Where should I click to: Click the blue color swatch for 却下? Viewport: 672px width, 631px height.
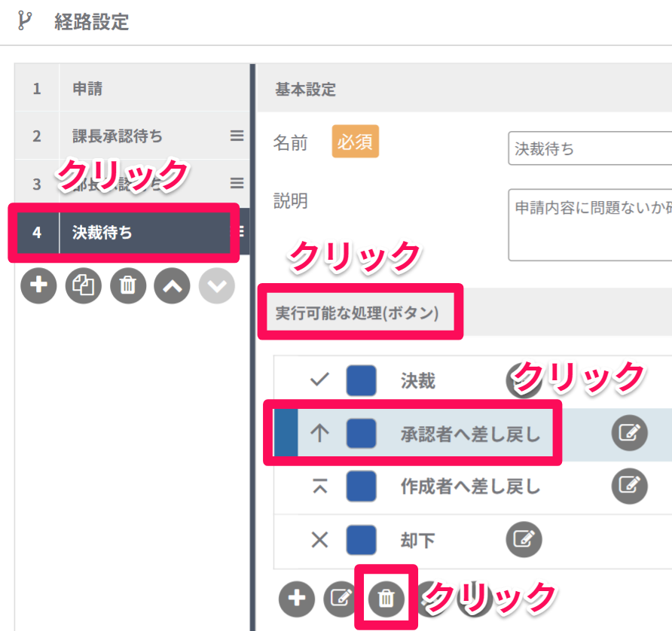click(362, 540)
